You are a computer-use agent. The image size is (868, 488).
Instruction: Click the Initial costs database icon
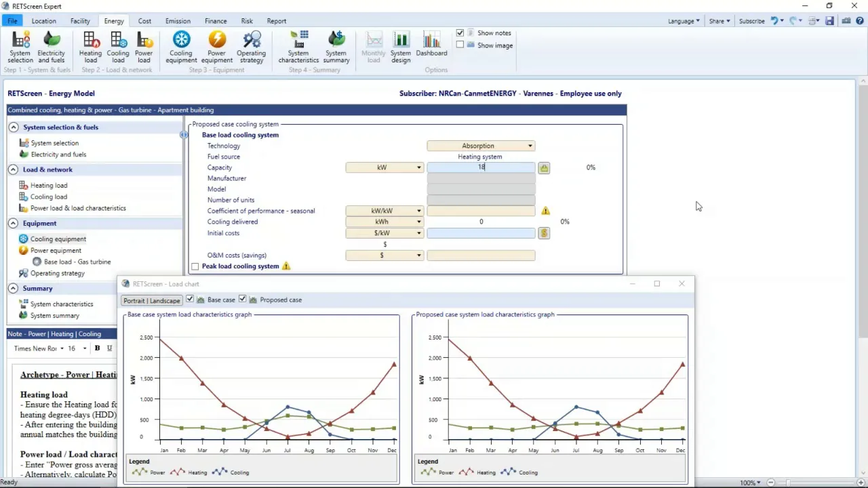[x=544, y=233]
